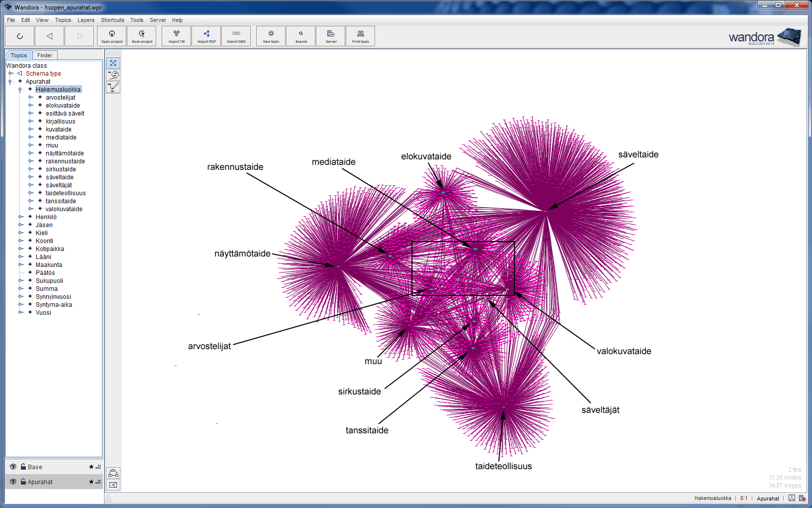Screen dimensions: 812x508
Task: Toggle visibility eye of Base layer
Action: (13, 467)
